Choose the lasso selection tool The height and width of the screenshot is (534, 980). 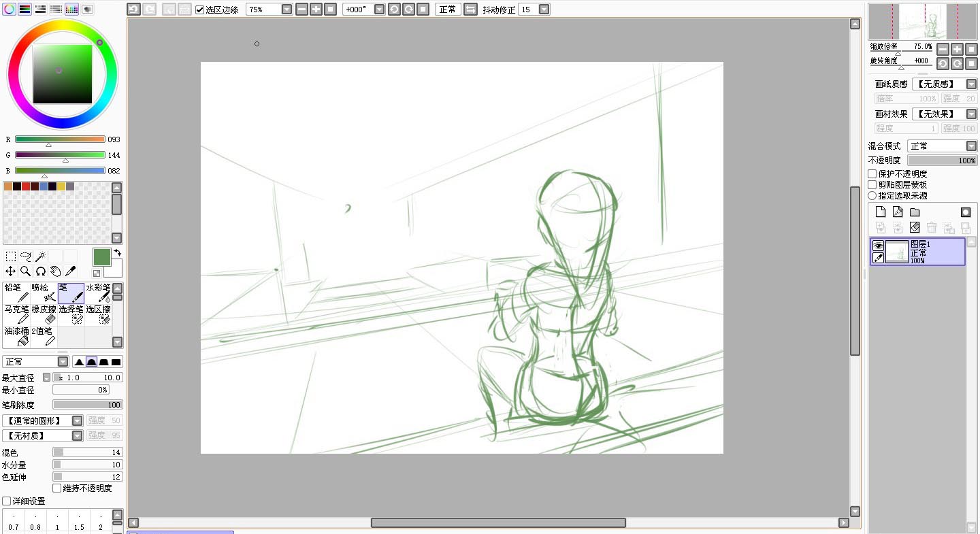26,256
